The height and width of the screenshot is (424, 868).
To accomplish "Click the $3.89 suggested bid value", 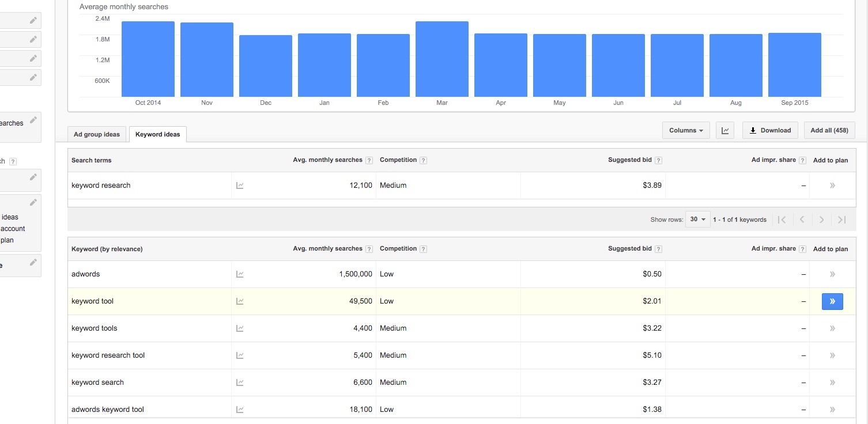I will [652, 185].
